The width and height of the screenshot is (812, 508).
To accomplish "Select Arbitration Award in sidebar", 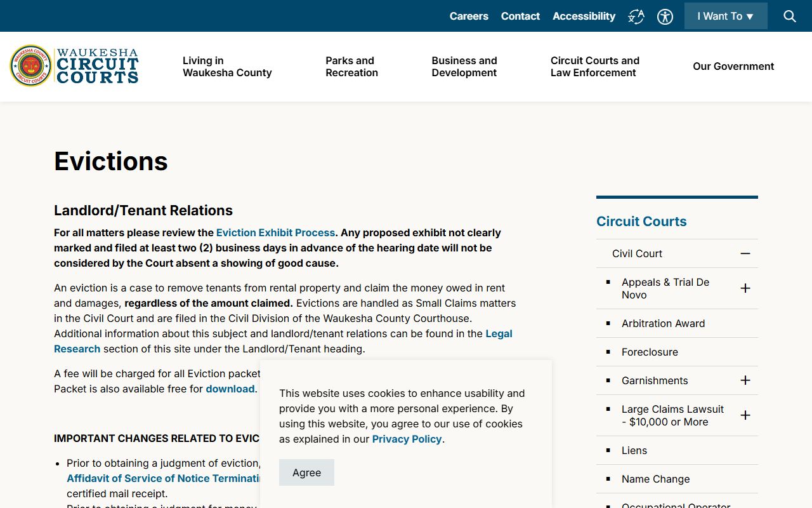I will pyautogui.click(x=663, y=323).
